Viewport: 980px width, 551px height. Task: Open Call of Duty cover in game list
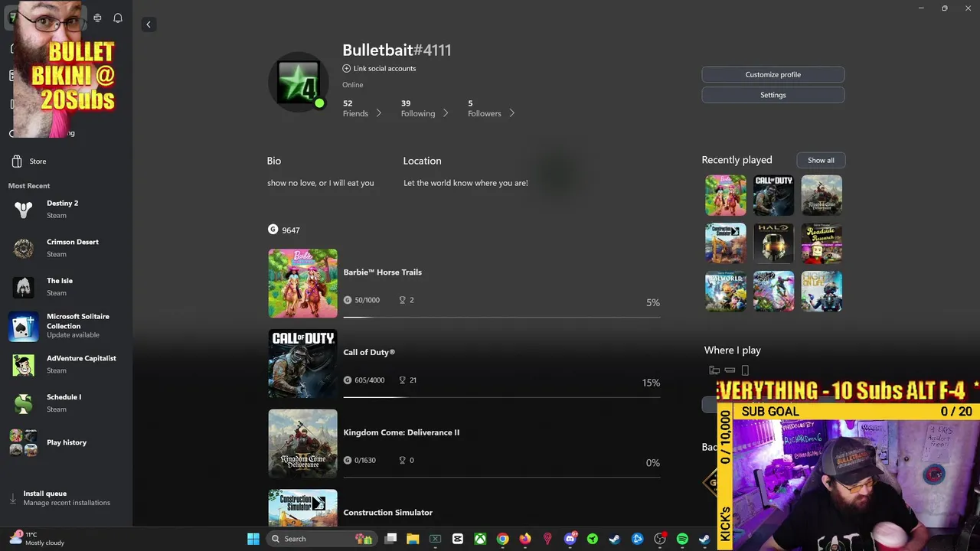point(302,364)
